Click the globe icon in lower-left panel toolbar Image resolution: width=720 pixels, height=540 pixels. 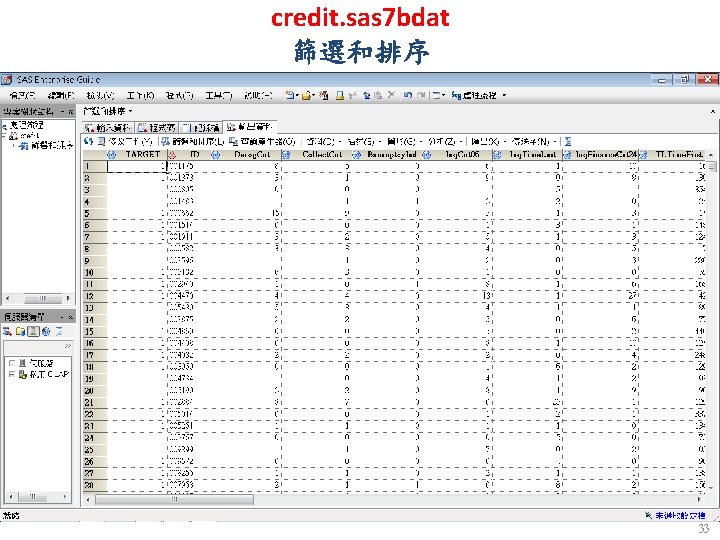pyautogui.click(x=46, y=331)
